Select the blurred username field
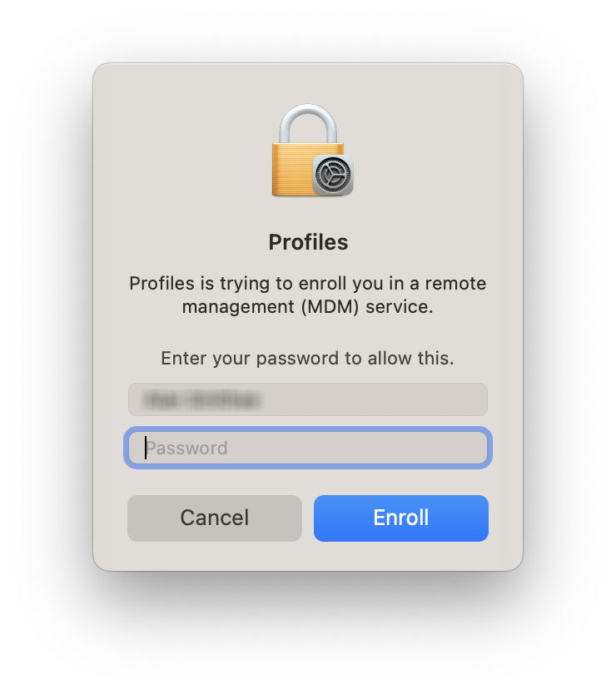The height and width of the screenshot is (694, 616). [308, 399]
